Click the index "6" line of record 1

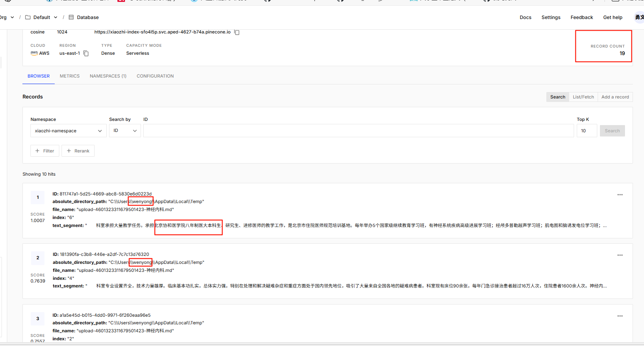coord(63,217)
